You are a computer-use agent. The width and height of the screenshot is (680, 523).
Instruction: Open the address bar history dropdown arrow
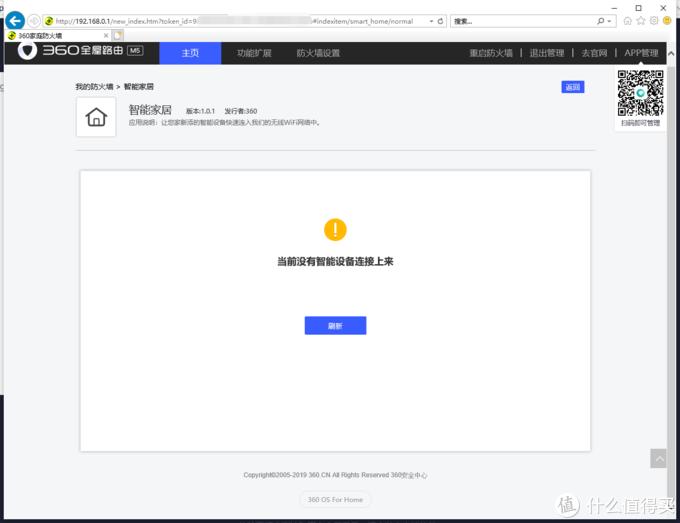[431, 21]
